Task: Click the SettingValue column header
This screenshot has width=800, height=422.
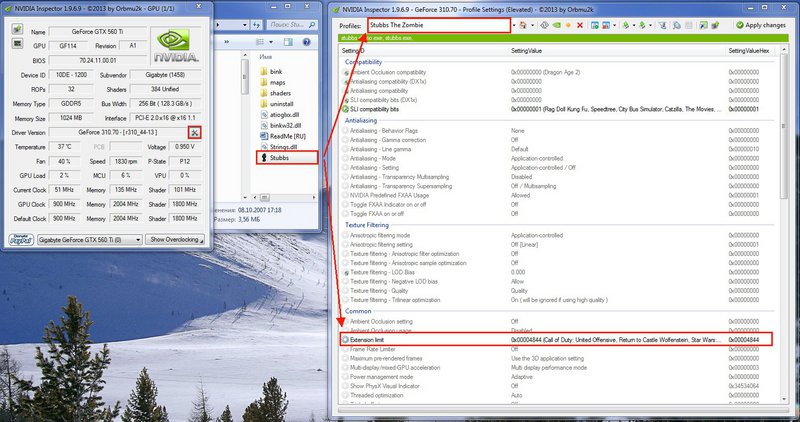Action: 527,49
